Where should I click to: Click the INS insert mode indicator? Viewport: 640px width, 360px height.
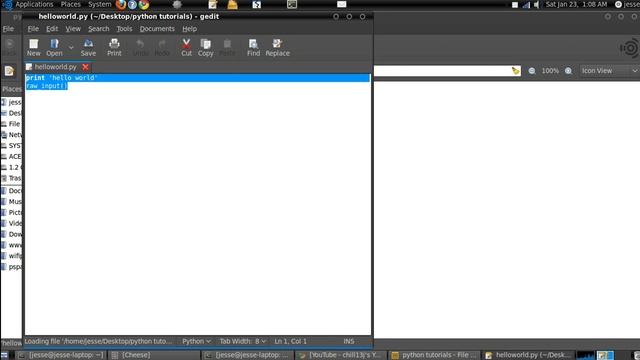tap(349, 341)
